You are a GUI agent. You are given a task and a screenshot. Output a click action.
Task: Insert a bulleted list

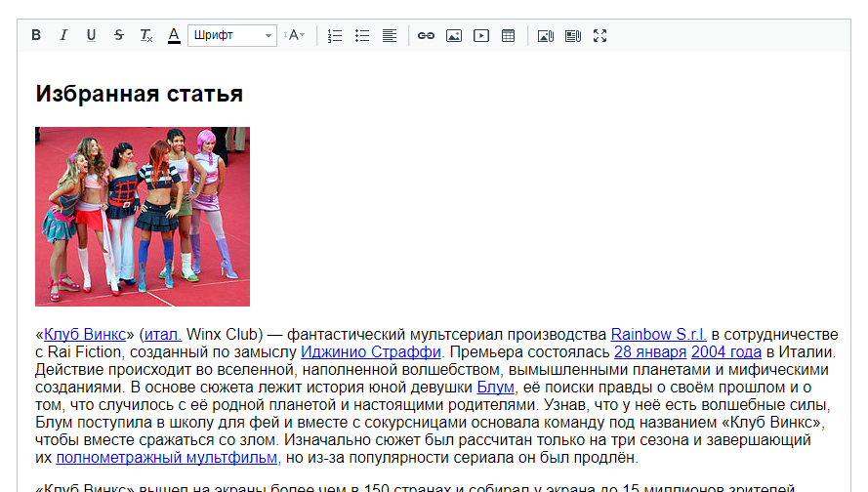tap(362, 36)
